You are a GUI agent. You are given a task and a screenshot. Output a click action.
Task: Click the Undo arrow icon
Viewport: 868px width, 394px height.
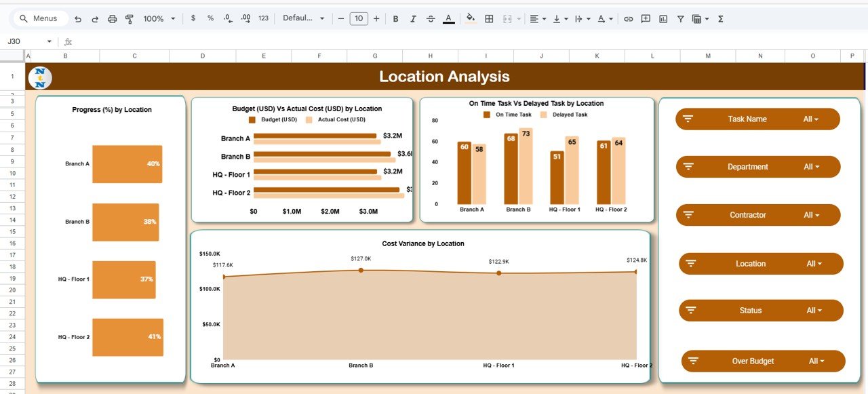tap(78, 19)
